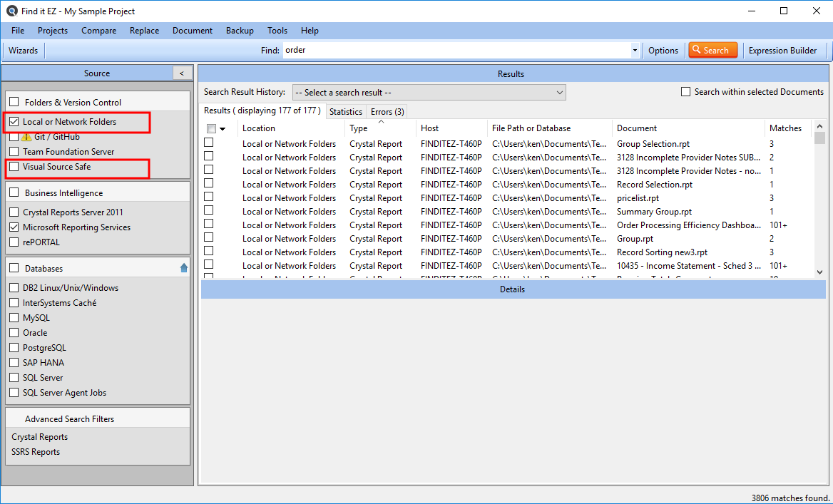833x504 pixels.
Task: Open the Tools menu
Action: coord(277,30)
